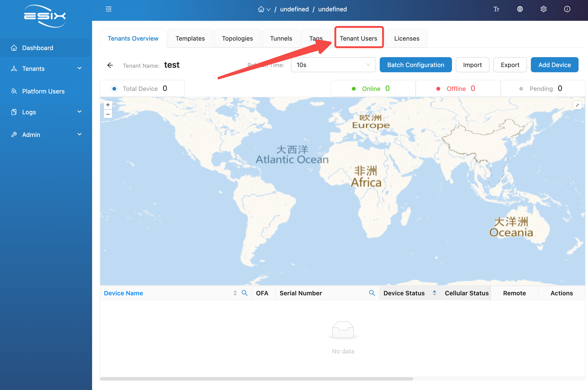Click the Add Device button
This screenshot has width=588, height=390.
click(554, 65)
